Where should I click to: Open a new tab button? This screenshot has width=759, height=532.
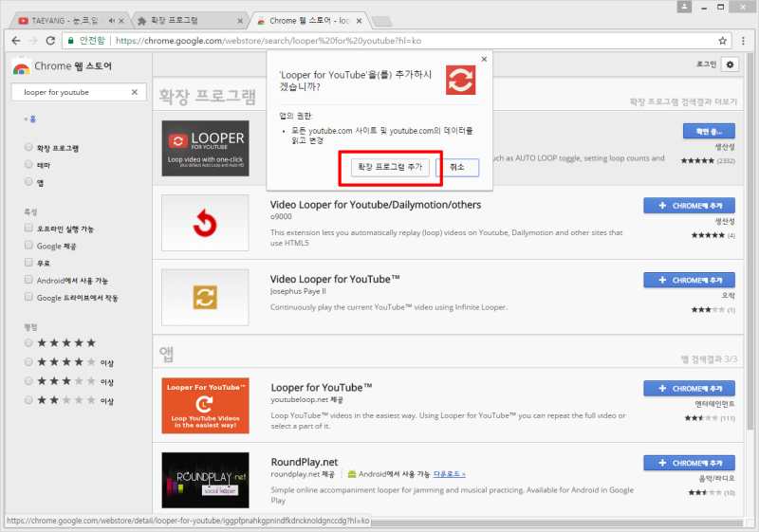coord(382,21)
